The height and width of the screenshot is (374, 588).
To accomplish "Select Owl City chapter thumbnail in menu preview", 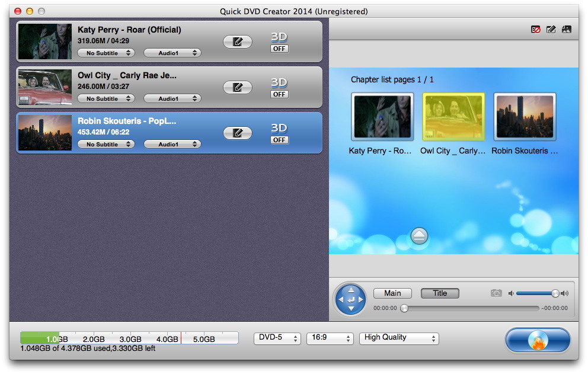I will pyautogui.click(x=453, y=117).
